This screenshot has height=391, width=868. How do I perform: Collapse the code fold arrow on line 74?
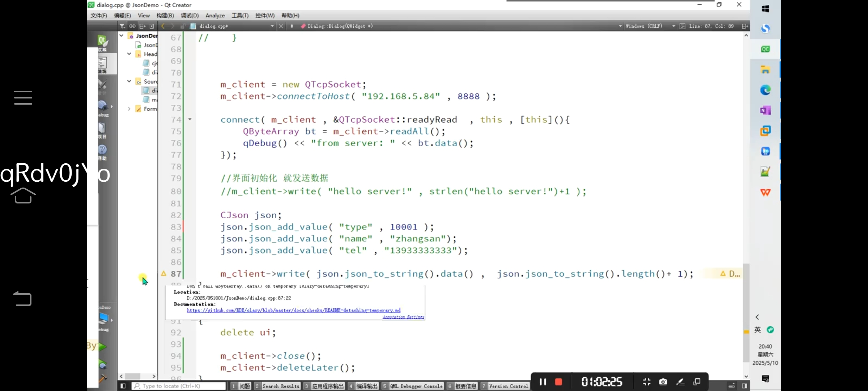click(190, 119)
